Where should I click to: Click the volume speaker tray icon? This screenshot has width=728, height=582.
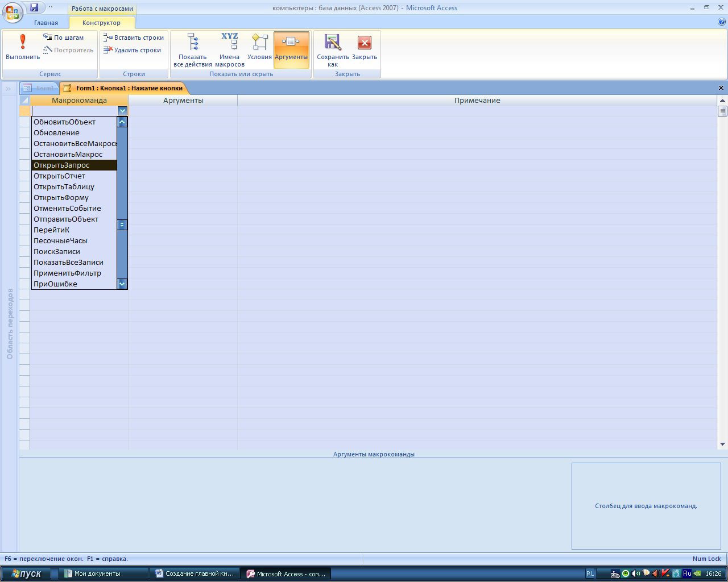(x=636, y=573)
